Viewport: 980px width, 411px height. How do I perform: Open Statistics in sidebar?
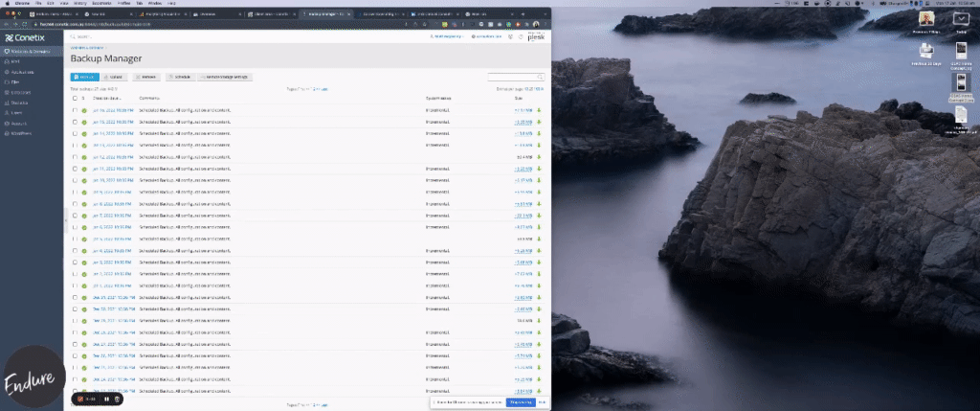pos(32,103)
